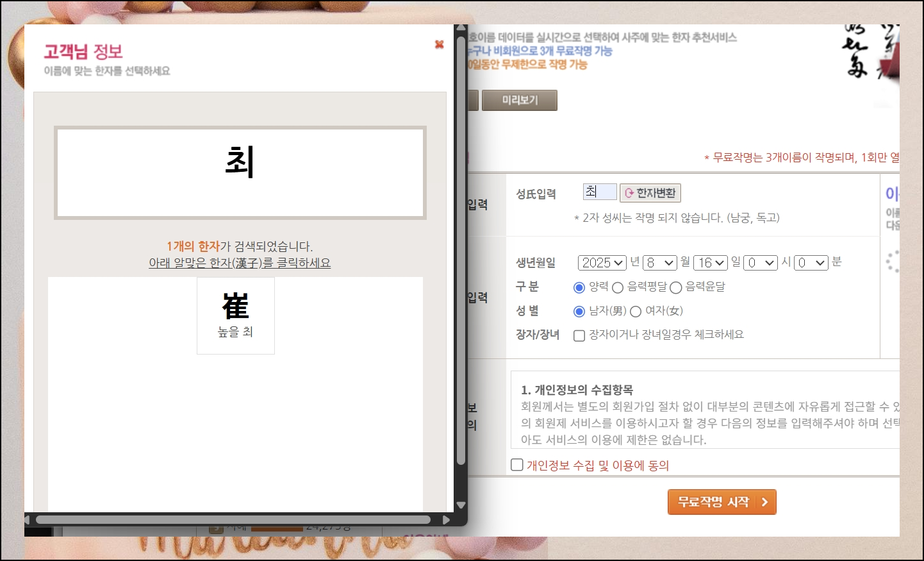The width and height of the screenshot is (924, 561).
Task: Select the 여자(女) radio button
Action: 636,312
